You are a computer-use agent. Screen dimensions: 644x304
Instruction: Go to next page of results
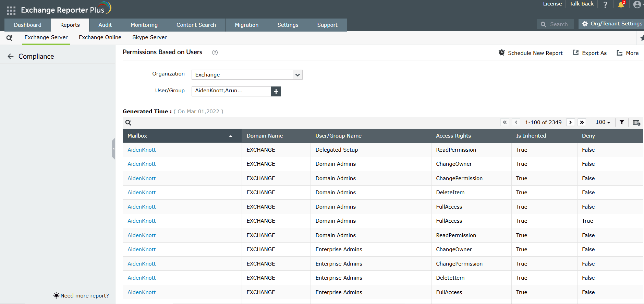pos(570,122)
